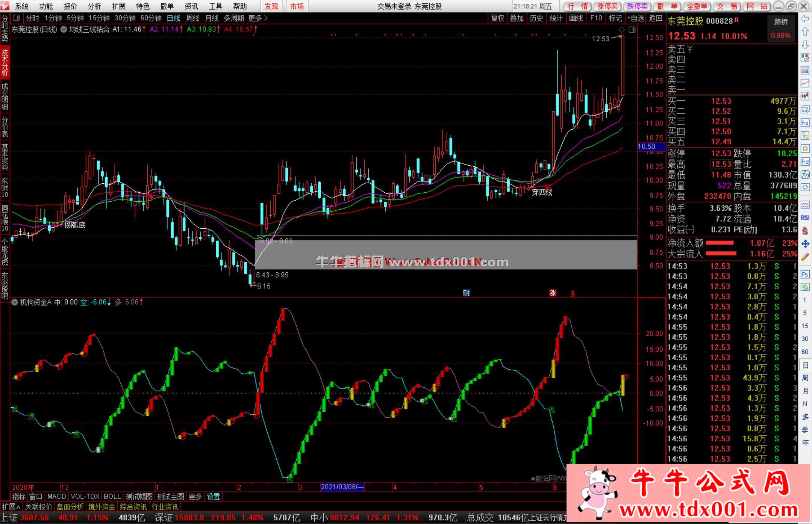Viewport: 812px width, 524px height.
Task: Click the 涨 marker below the chart
Action: pos(553,293)
